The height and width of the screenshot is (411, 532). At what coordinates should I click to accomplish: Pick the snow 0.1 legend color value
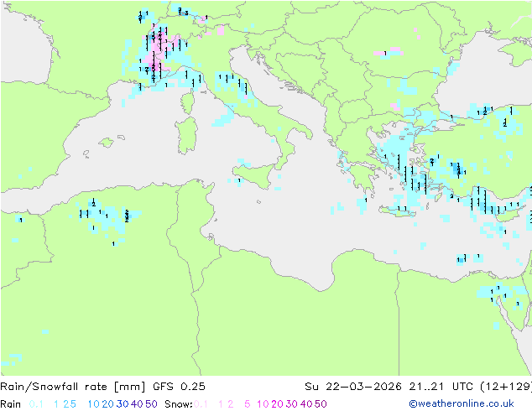point(201,404)
